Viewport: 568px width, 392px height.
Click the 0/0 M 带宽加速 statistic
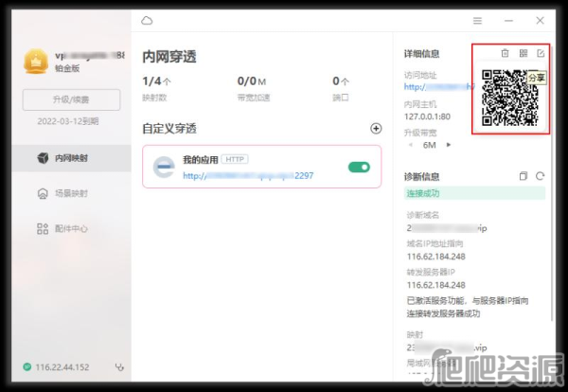click(x=253, y=88)
